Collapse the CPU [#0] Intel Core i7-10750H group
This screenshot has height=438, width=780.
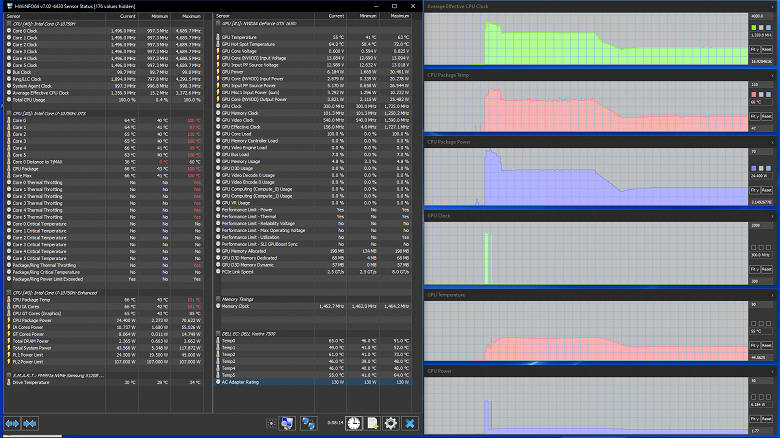[8, 23]
